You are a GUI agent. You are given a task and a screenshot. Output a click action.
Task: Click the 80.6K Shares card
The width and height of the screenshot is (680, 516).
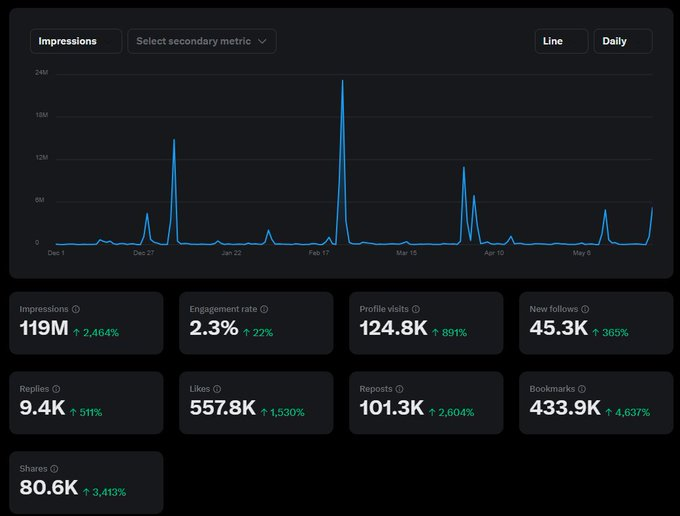pos(86,482)
